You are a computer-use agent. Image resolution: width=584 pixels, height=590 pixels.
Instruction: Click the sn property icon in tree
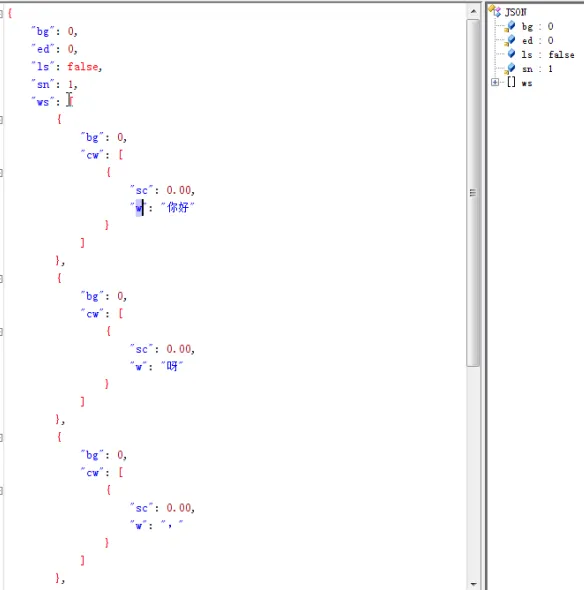pos(510,68)
